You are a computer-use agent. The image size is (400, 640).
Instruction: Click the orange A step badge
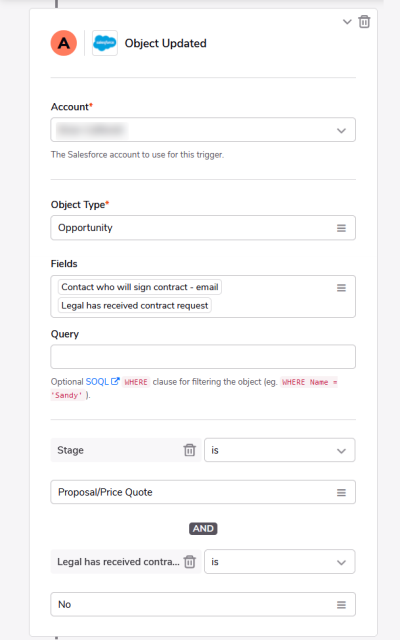click(x=64, y=43)
